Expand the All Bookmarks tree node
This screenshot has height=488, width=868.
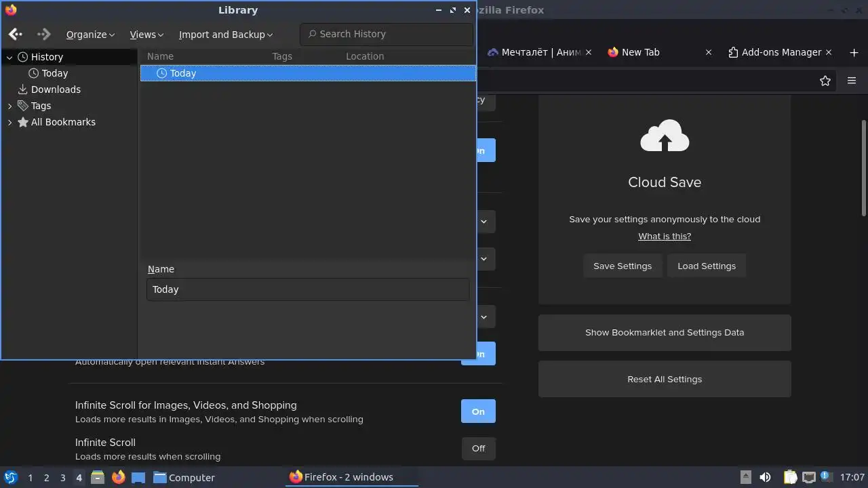pos(9,123)
